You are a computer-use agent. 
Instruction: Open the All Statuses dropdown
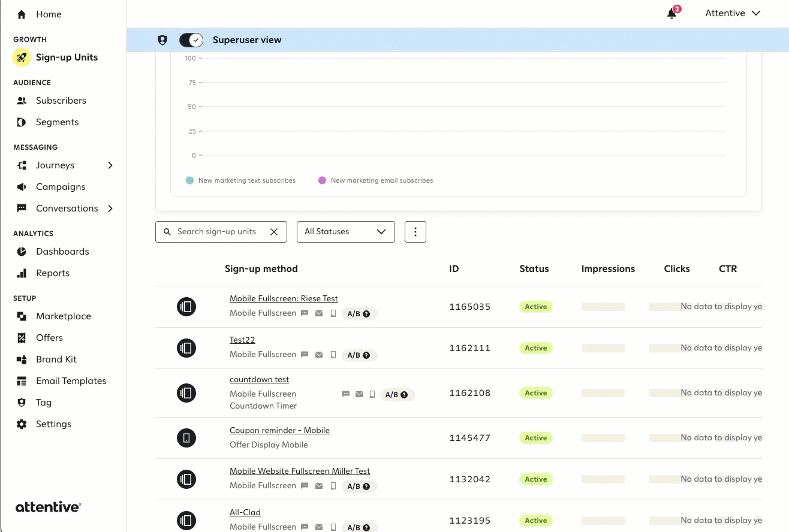[345, 232]
